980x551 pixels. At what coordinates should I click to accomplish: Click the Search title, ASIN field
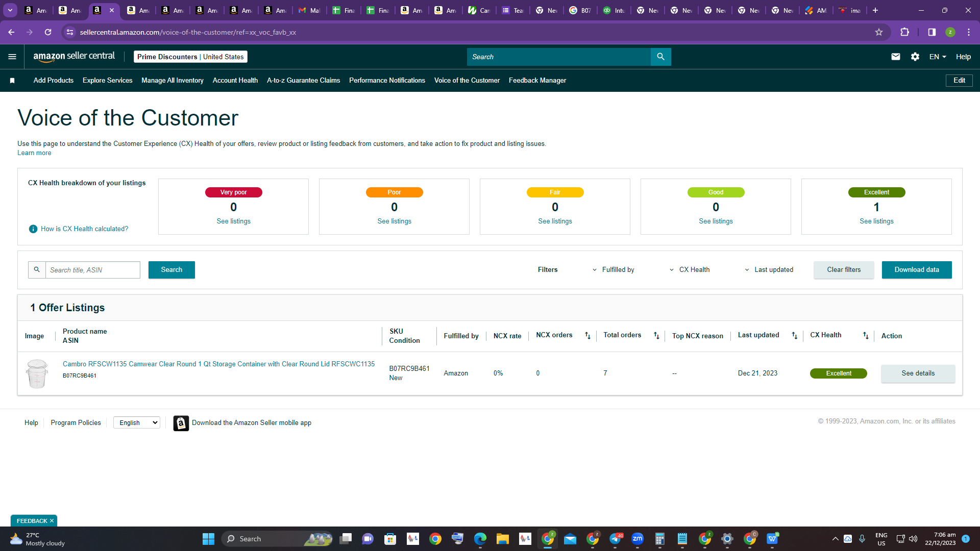pos(93,270)
